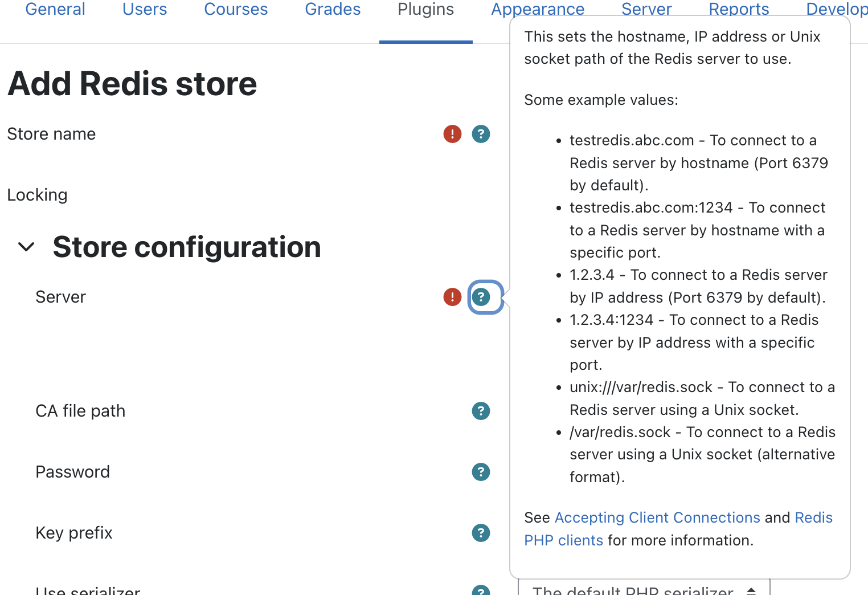Click the Store name label
This screenshot has height=595, width=868.
click(51, 134)
